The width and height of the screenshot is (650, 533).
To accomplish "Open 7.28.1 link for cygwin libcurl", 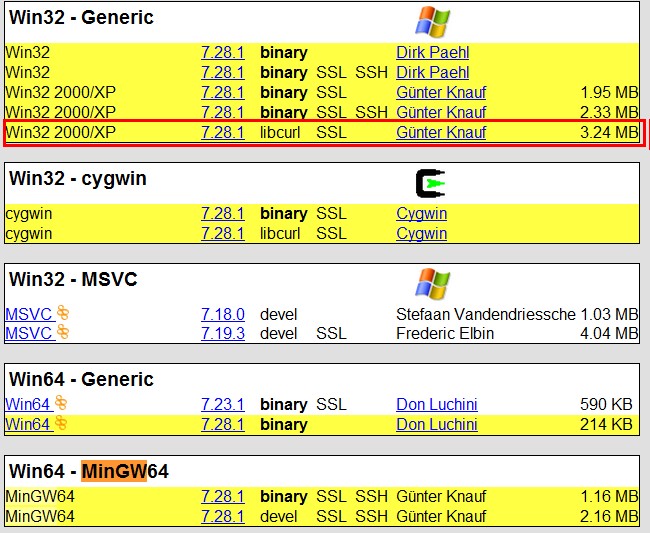I will (223, 234).
